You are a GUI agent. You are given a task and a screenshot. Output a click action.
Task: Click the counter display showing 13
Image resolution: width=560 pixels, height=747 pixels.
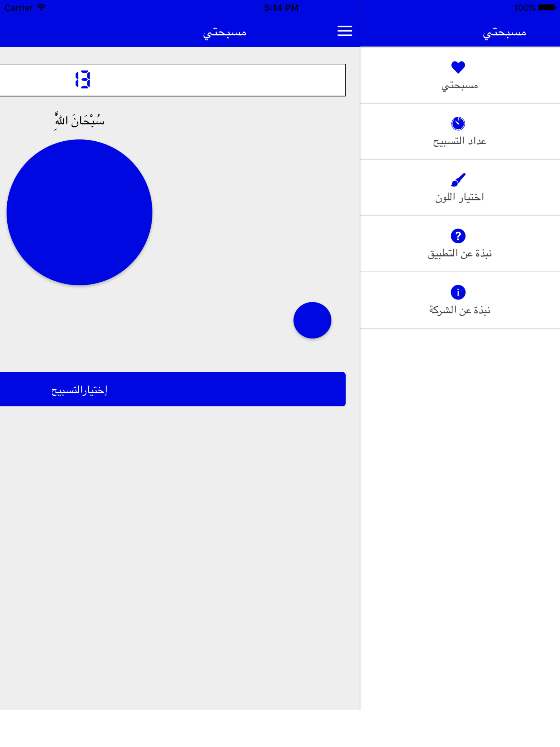pos(172,80)
